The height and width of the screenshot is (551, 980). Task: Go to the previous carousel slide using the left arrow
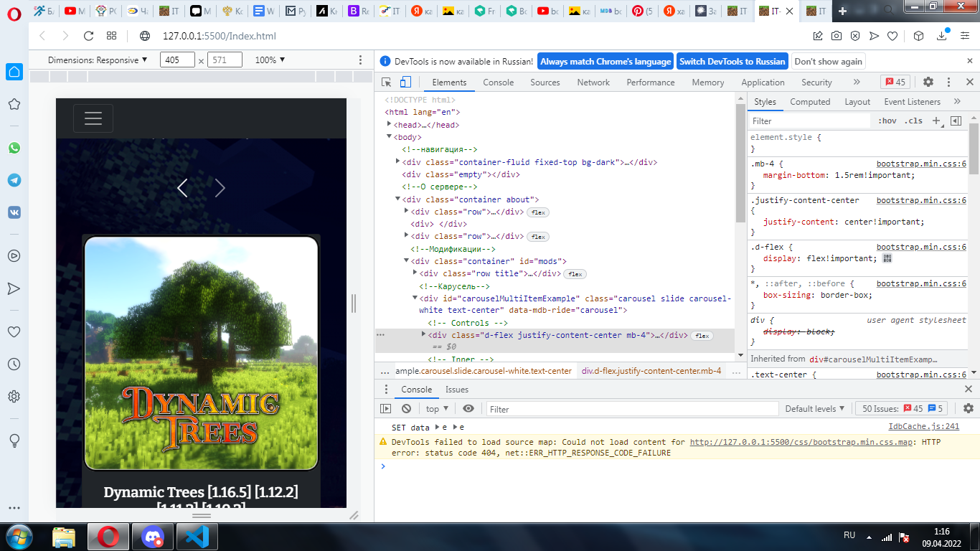tap(182, 188)
